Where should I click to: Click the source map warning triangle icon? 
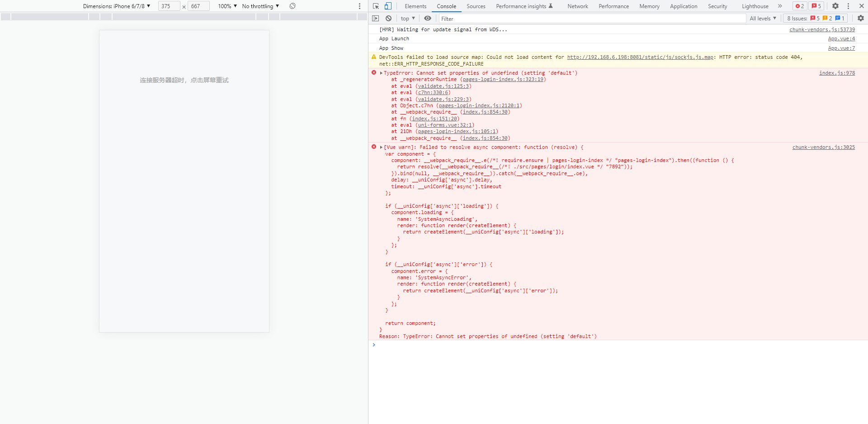click(374, 57)
